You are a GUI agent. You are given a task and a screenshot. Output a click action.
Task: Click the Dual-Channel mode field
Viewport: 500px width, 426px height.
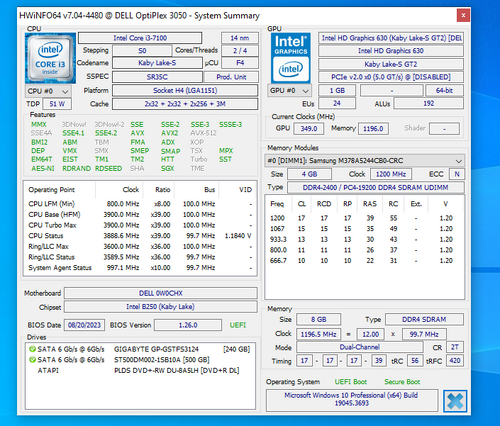tap(360, 347)
